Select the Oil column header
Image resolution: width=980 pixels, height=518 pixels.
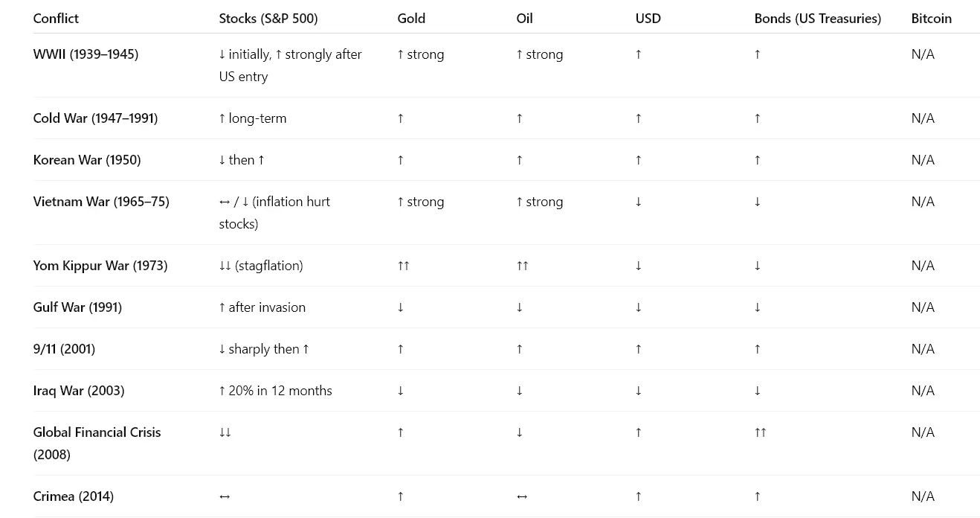[x=524, y=19]
